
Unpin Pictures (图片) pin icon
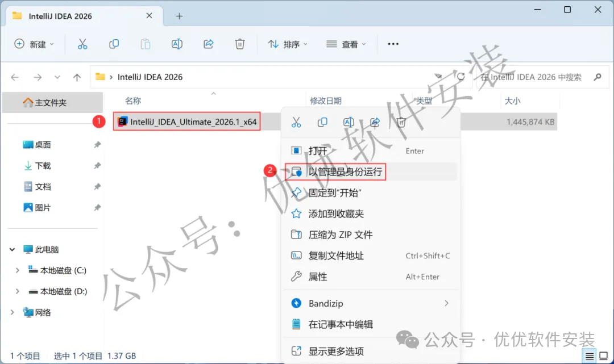pos(97,208)
